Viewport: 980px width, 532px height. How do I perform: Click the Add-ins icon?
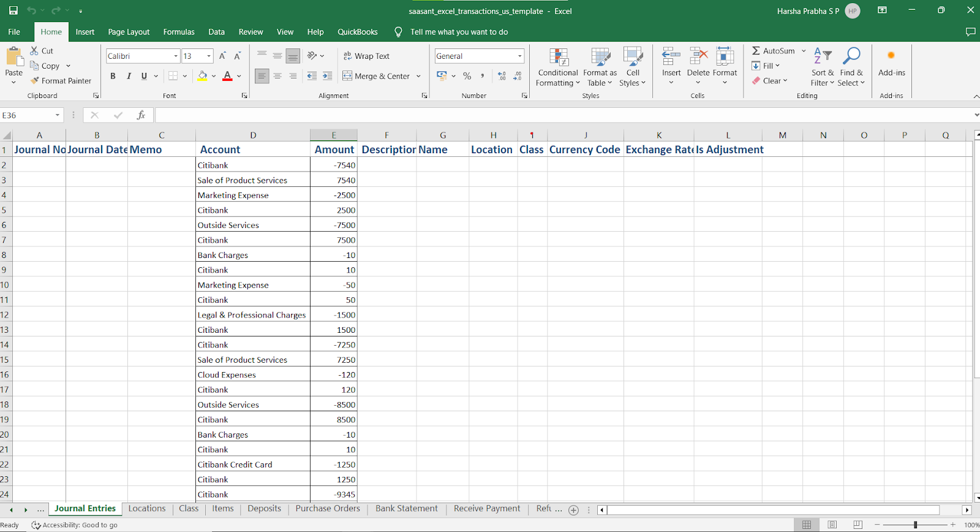pos(891,56)
